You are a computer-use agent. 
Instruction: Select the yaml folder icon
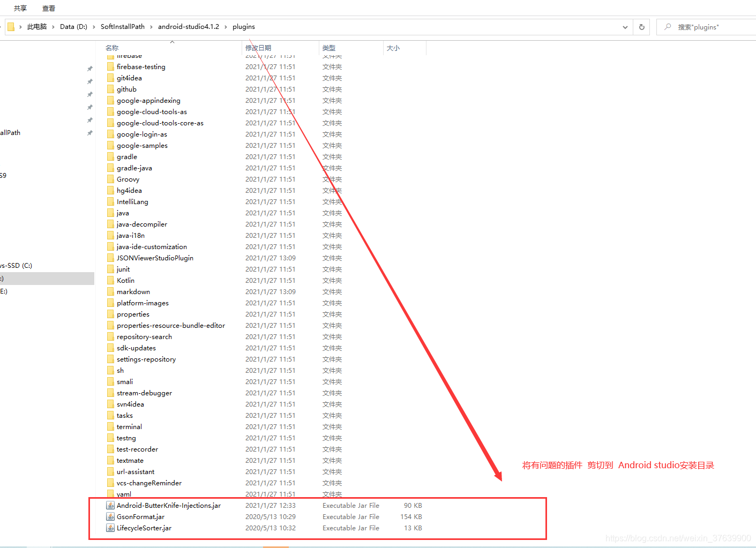tap(110, 494)
